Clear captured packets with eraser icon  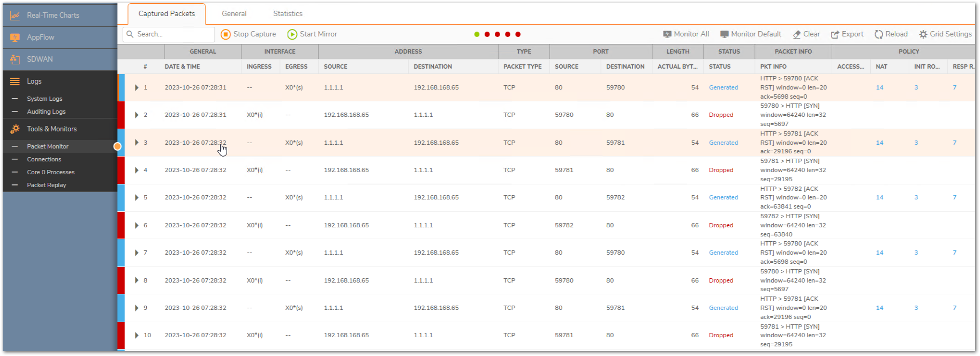point(797,34)
